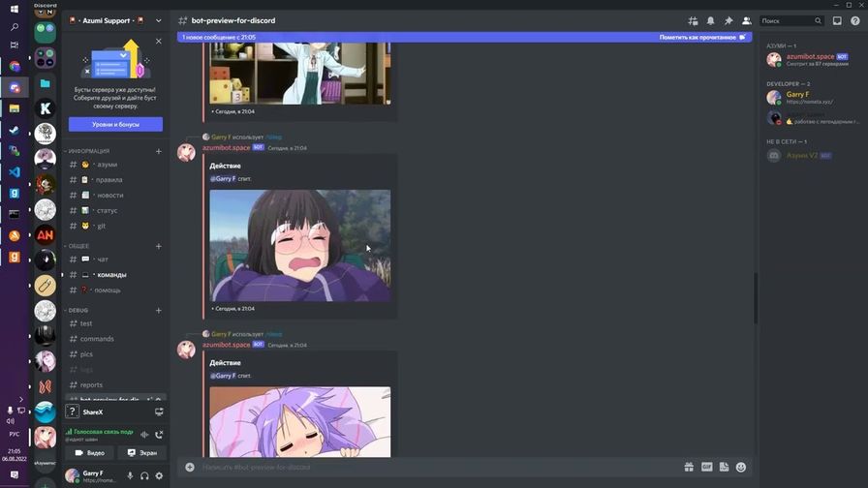The height and width of the screenshot is (488, 868).
Task: Open Garry F's user panel avatar
Action: (72, 475)
